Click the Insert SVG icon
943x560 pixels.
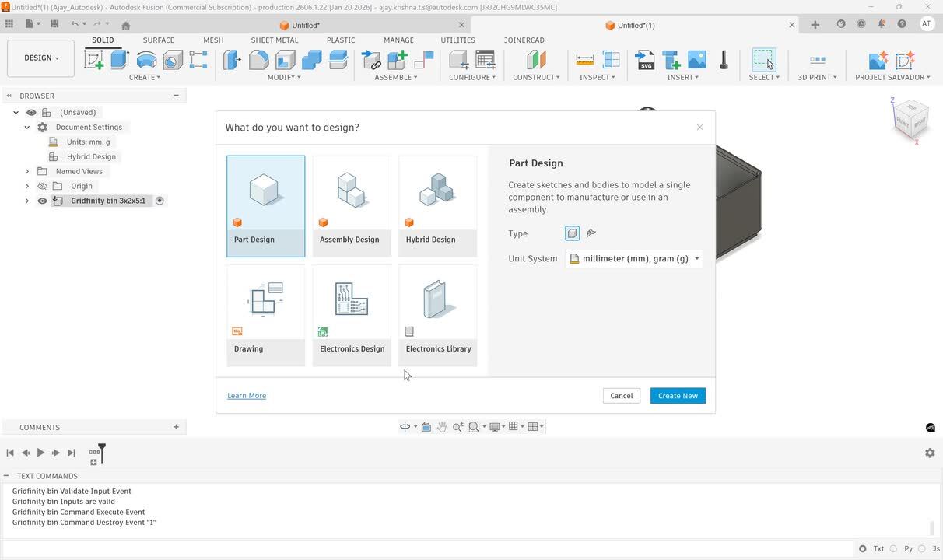645,60
